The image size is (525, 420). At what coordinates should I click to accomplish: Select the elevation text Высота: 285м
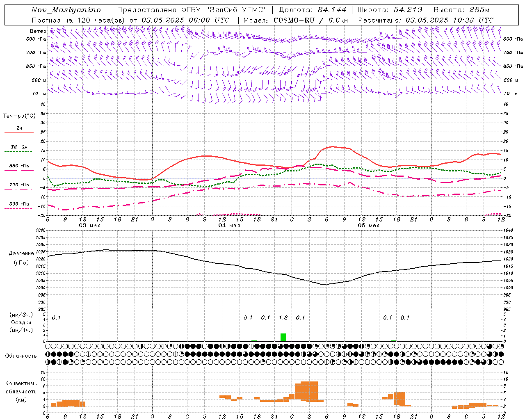click(461, 10)
